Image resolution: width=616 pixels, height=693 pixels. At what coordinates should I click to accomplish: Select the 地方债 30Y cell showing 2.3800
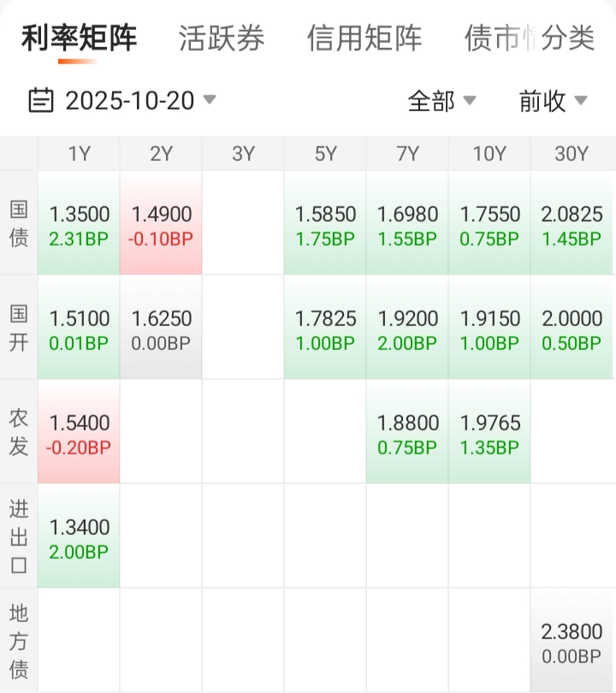click(572, 643)
